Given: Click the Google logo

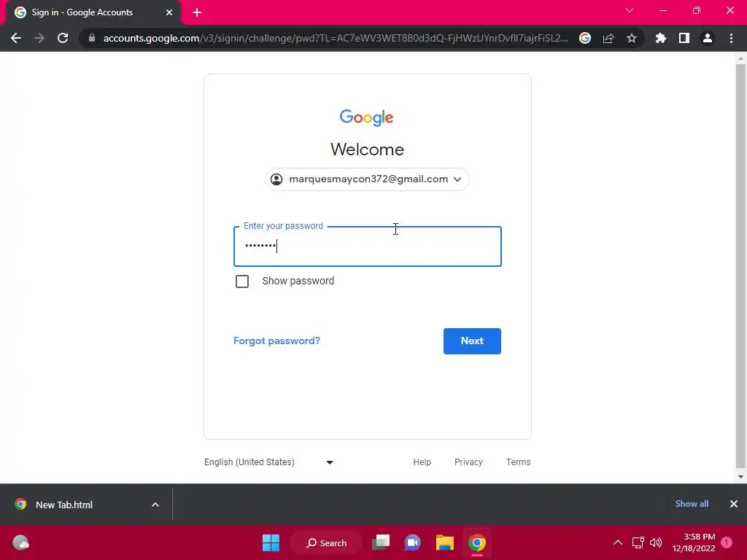Looking at the screenshot, I should (366, 117).
